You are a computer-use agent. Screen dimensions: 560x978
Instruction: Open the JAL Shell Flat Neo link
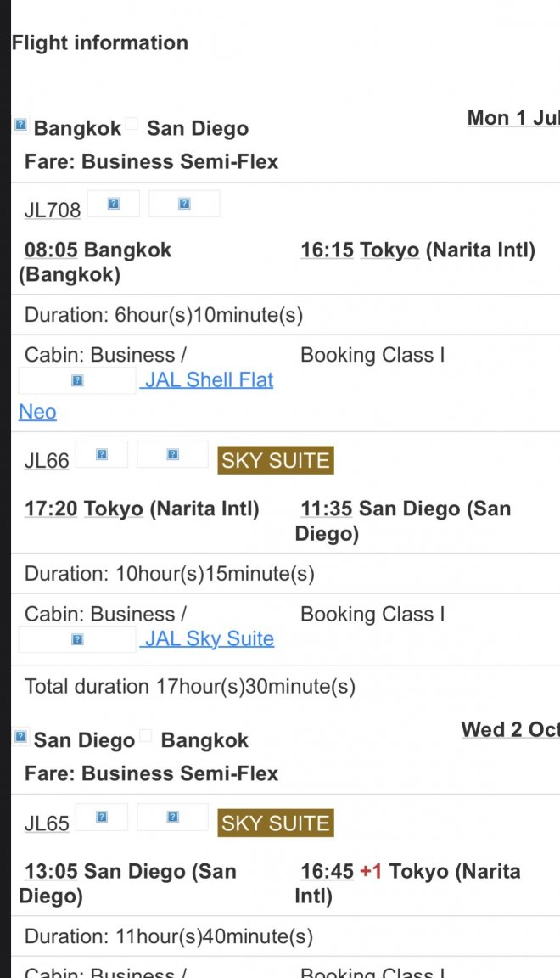(x=209, y=380)
